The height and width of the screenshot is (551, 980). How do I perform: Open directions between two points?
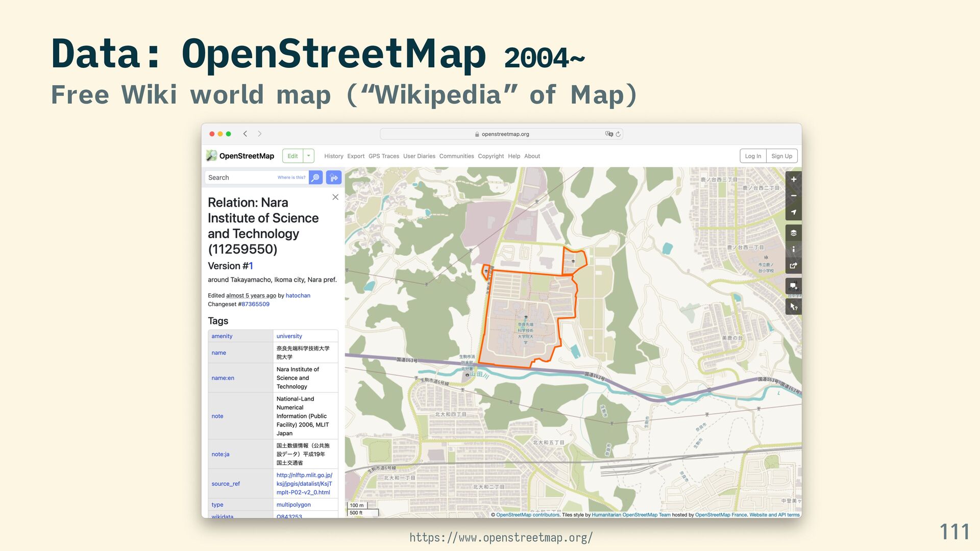click(x=334, y=178)
